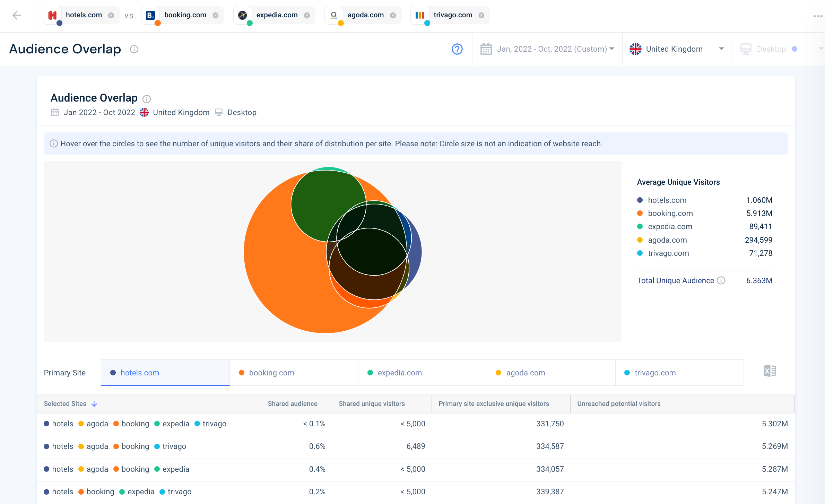Click total audience value 6.363M
Viewport: 825px width, 504px height.
click(x=759, y=280)
